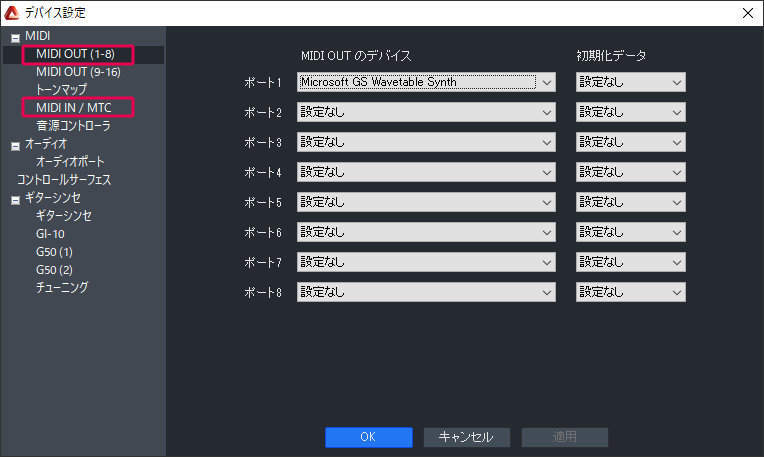Open ポート1 初期化データ dropdown
The image size is (764, 457).
(630, 83)
